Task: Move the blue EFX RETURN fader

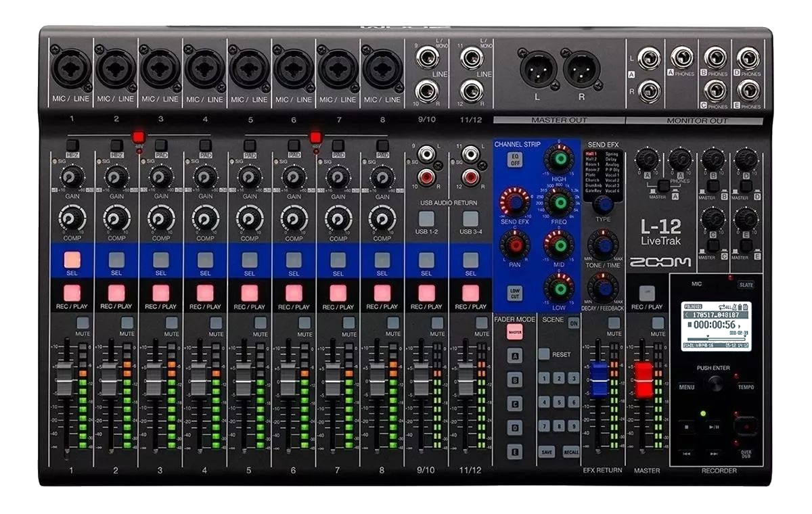Action: coord(600,379)
